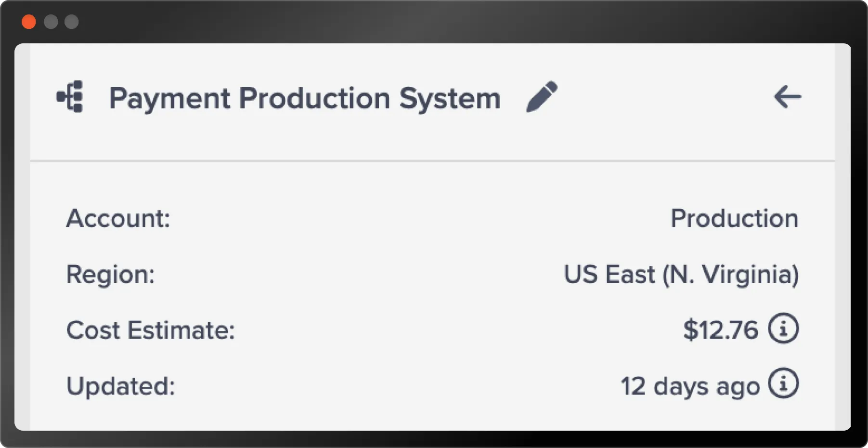
Task: Click the Cost Estimate: label
Action: [150, 330]
